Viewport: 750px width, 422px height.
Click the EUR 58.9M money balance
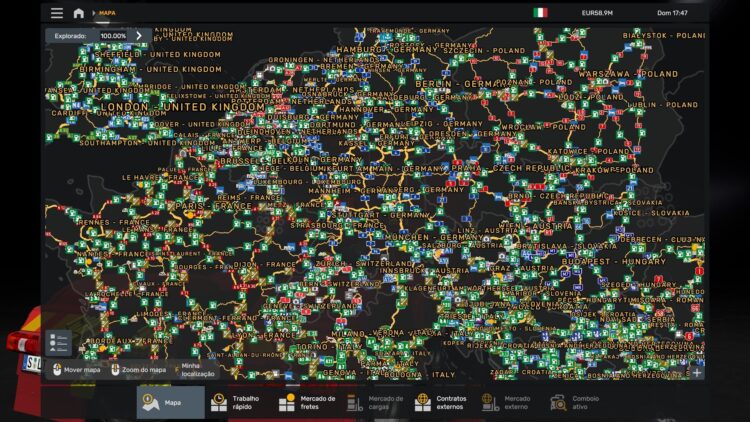(597, 13)
